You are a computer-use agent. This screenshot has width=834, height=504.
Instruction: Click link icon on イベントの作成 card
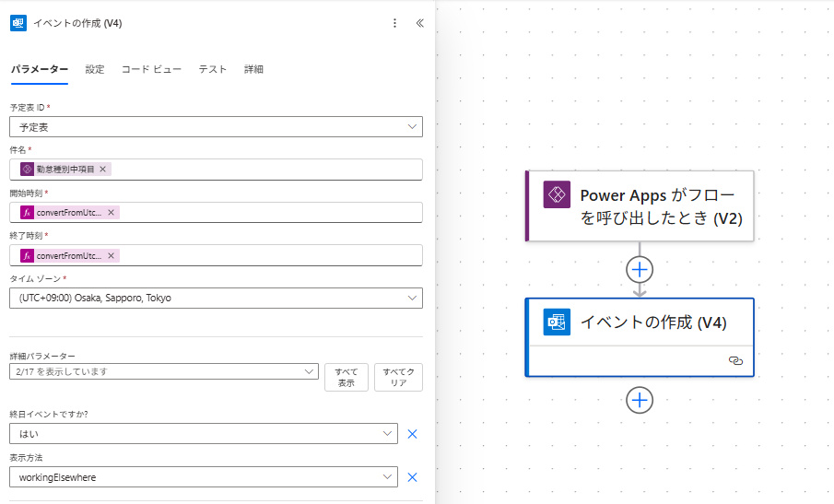coord(735,361)
